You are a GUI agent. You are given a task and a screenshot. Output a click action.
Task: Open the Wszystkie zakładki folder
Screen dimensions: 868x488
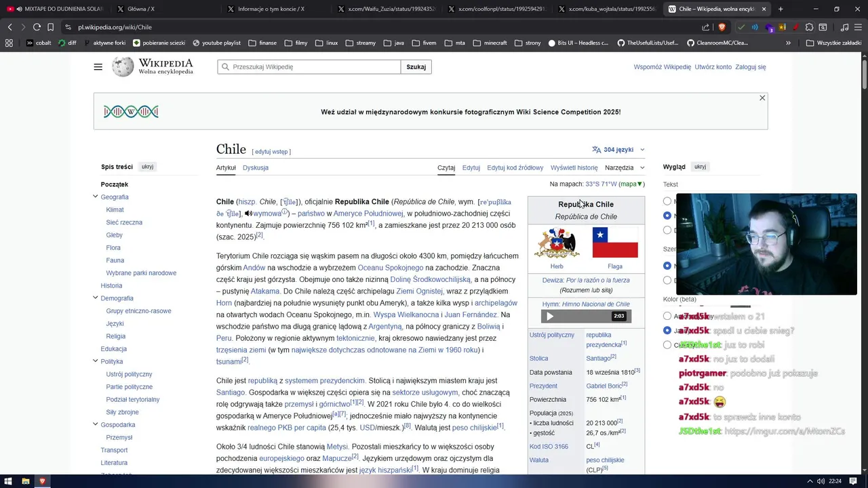pos(834,43)
